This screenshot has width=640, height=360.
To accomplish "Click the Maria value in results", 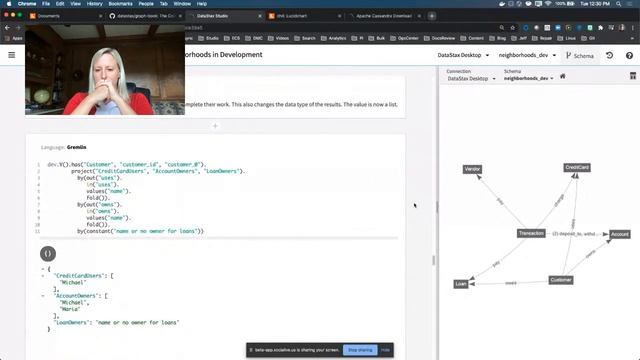I will [x=70, y=309].
